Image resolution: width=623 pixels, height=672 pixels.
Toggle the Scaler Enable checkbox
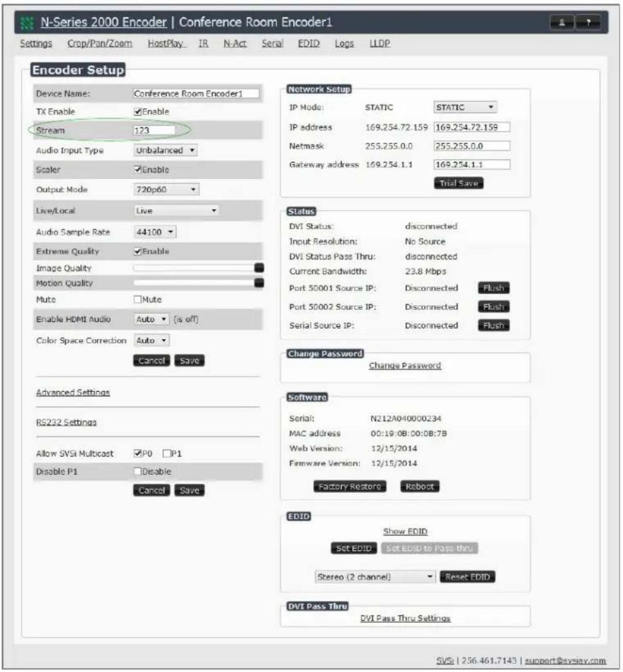click(138, 170)
